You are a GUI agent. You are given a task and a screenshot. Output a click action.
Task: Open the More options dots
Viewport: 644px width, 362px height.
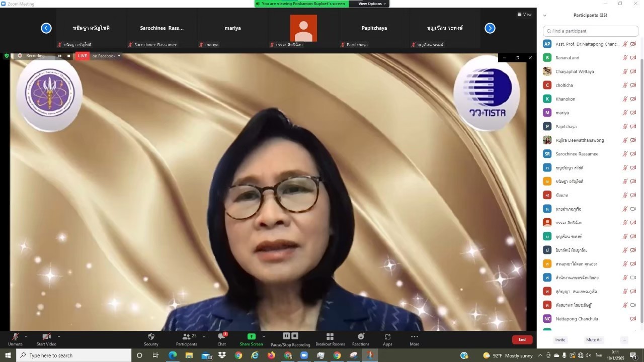click(415, 336)
